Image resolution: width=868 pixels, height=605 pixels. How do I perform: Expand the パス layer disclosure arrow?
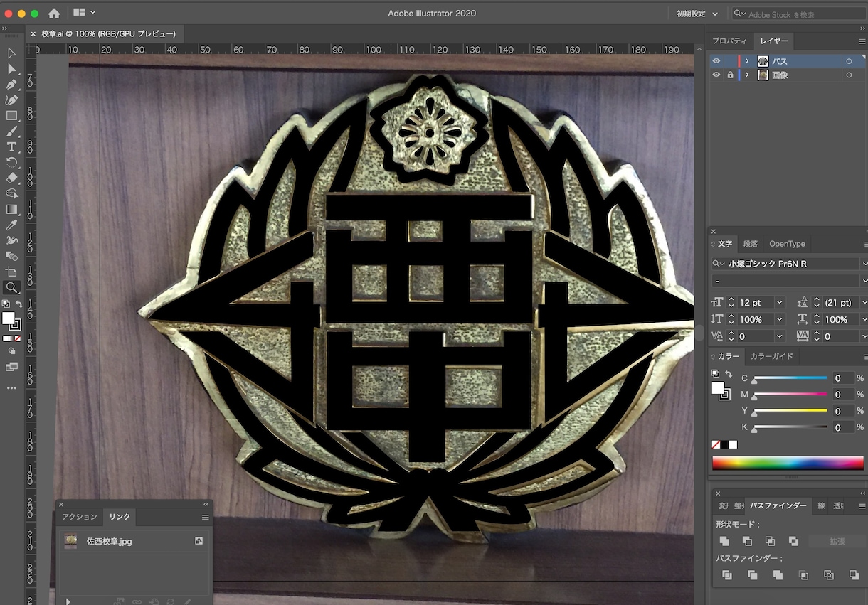pos(747,61)
